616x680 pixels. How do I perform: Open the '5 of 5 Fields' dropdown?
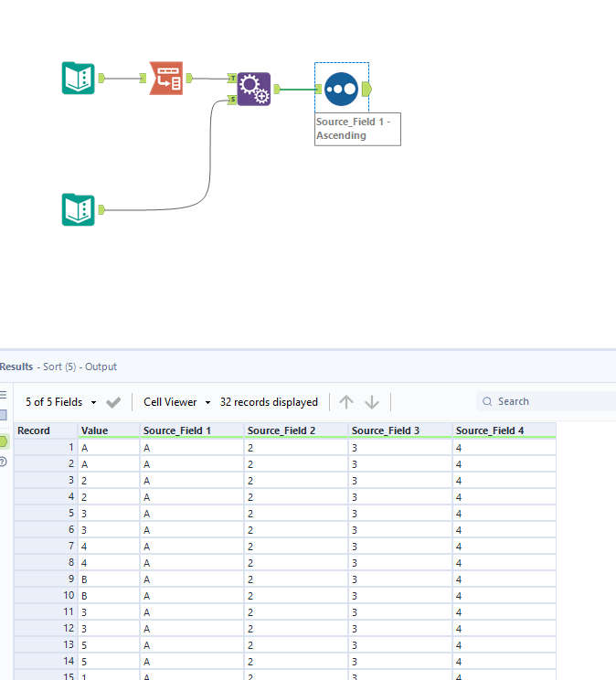point(61,402)
